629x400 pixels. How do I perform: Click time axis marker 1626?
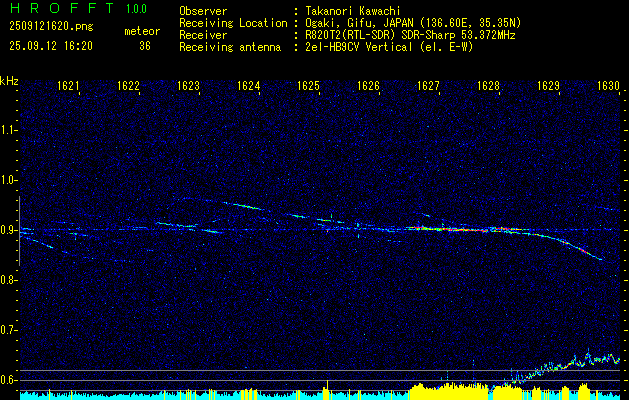point(368,86)
